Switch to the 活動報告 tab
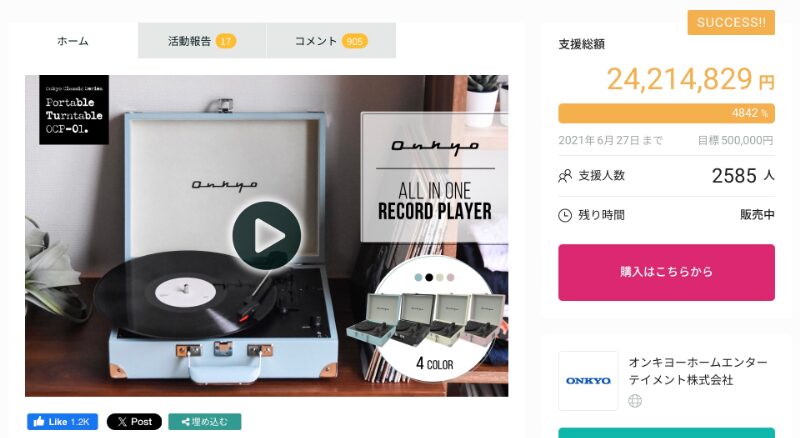Screen dimensions: 800x438 coord(202,41)
